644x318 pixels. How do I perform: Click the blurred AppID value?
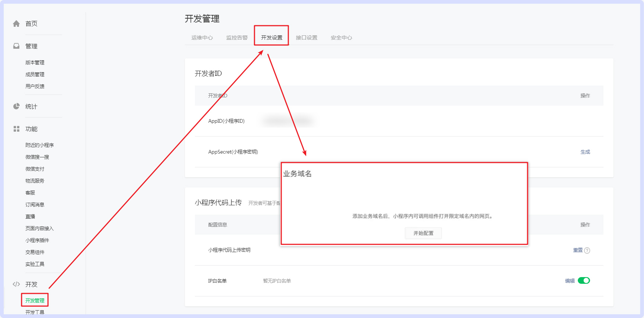288,121
